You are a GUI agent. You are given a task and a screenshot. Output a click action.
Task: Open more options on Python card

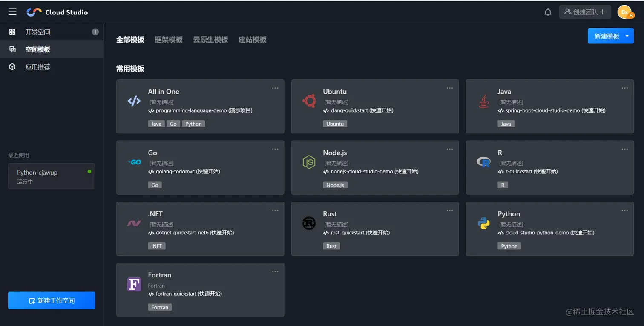pos(624,211)
